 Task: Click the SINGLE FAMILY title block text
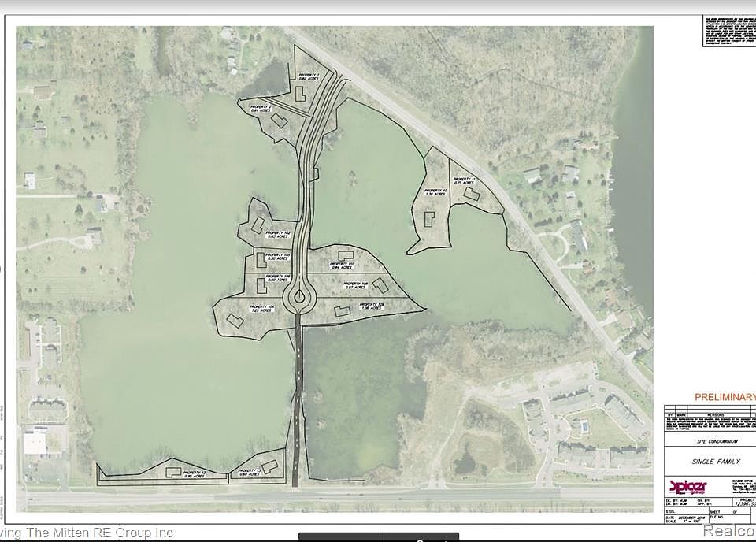point(709,460)
